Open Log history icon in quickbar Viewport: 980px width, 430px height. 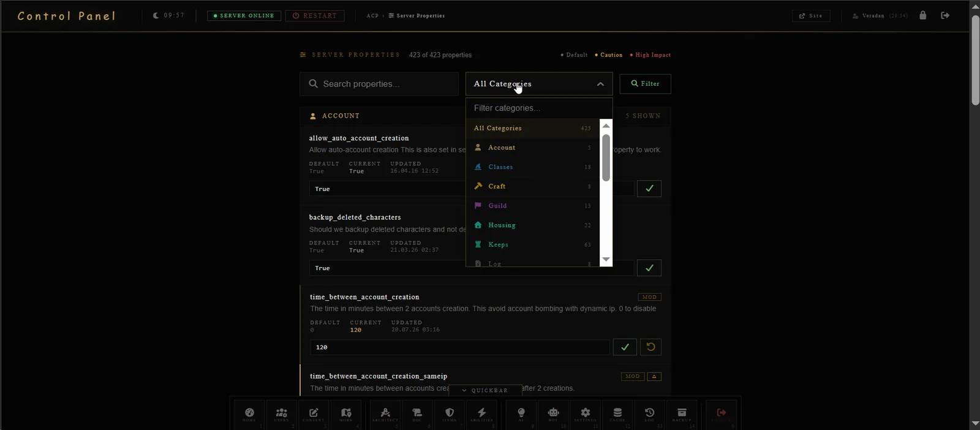(650, 415)
